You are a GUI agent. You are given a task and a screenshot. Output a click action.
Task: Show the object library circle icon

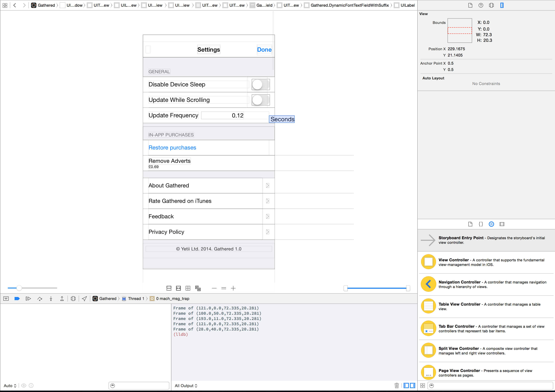tap(491, 224)
